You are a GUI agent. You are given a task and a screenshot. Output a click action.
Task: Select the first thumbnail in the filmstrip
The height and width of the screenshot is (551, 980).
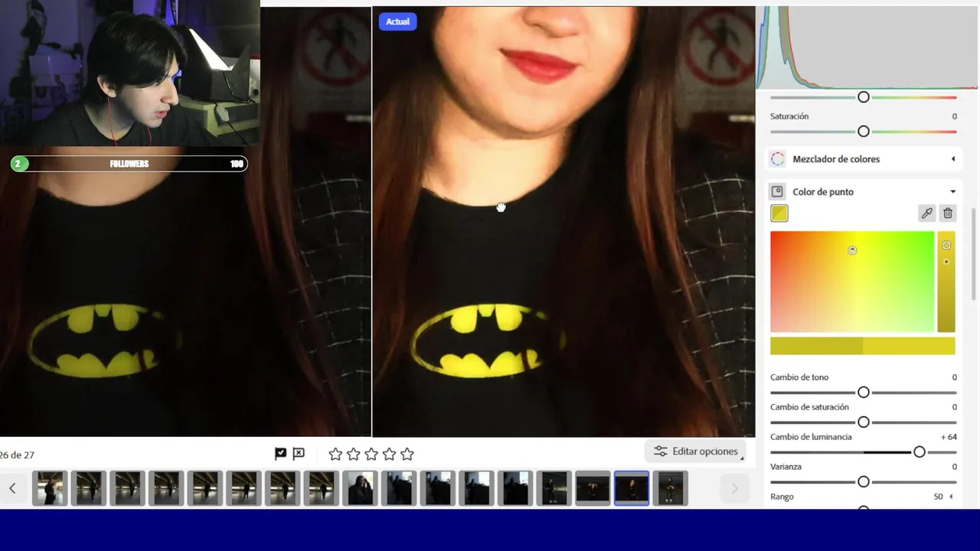[x=50, y=488]
